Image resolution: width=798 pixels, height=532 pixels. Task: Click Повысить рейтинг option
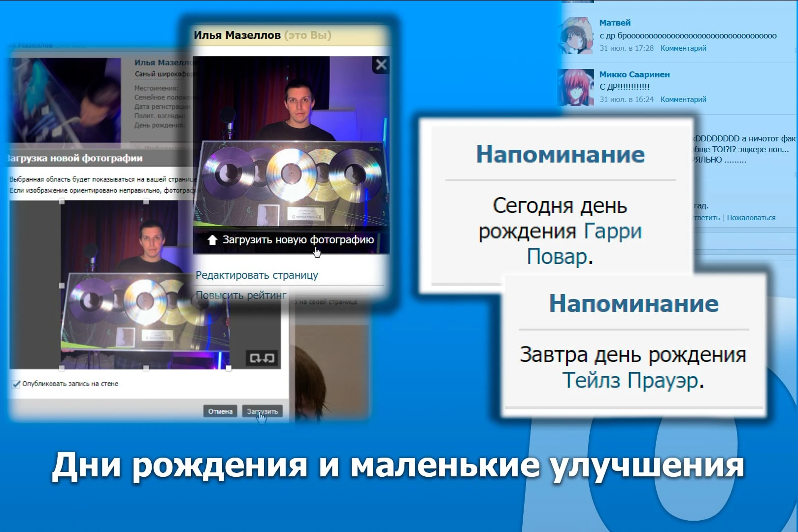[242, 294]
